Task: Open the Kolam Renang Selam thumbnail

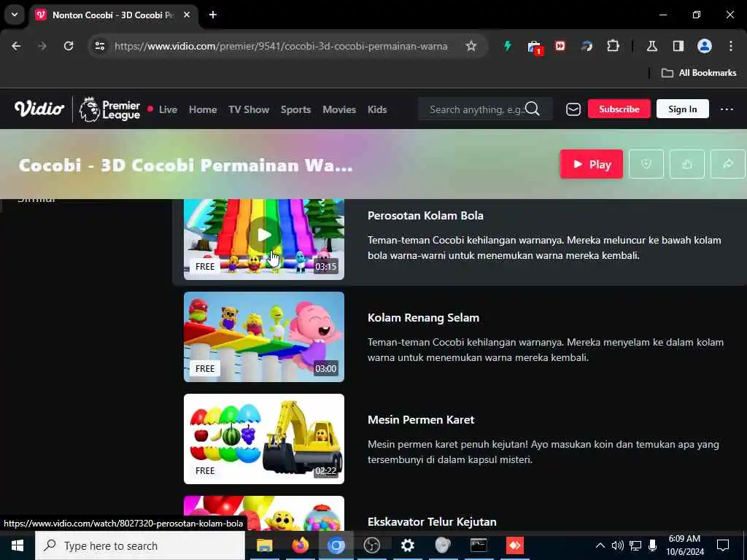Action: click(264, 337)
